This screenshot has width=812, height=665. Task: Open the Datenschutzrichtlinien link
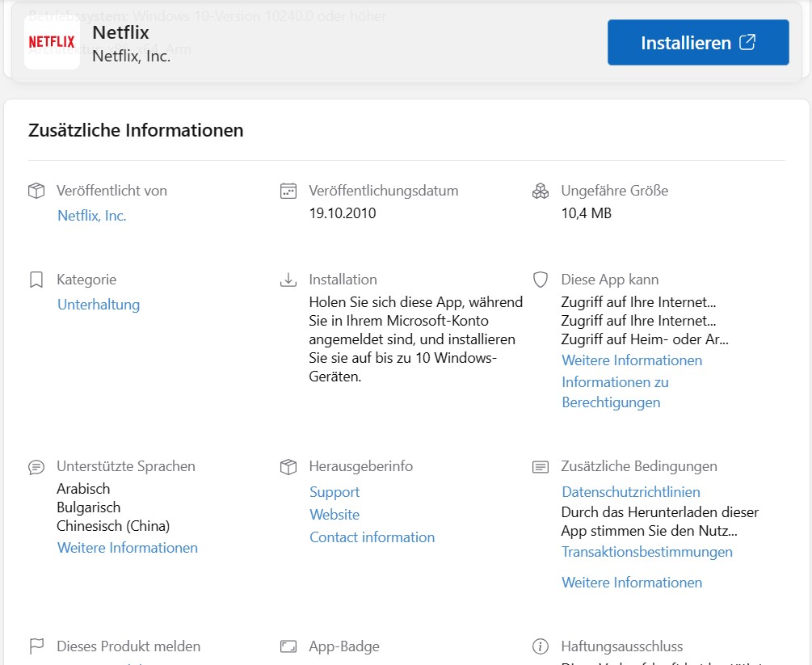631,492
